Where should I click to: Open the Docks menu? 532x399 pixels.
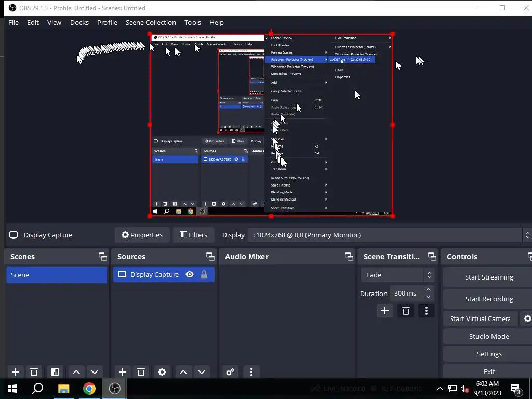79,22
